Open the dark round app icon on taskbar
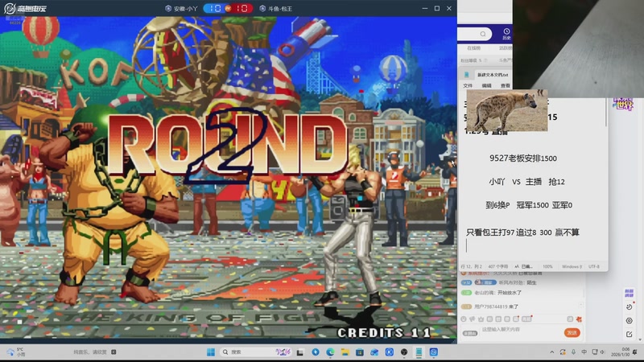 pos(404,352)
